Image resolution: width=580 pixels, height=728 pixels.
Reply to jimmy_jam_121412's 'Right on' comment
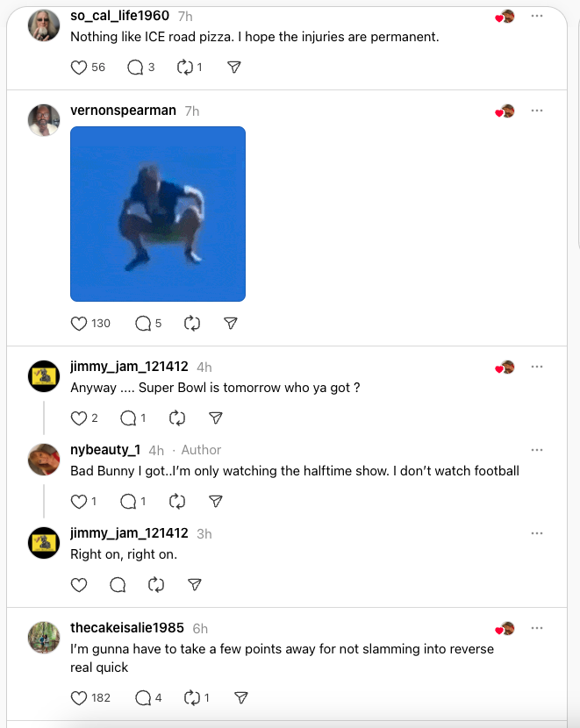point(118,585)
